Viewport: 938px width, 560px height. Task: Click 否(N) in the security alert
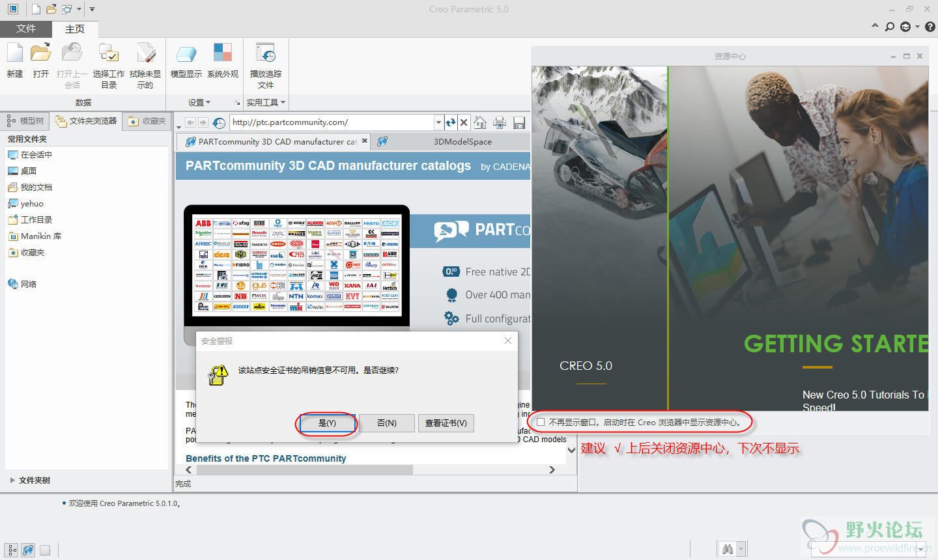[x=387, y=423]
